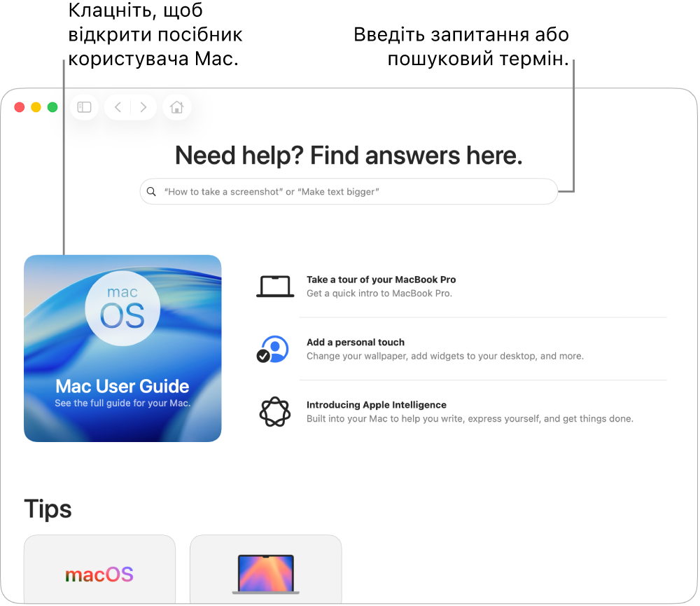This screenshot has width=700, height=606.
Task: Open "Introducing Apple Intelligence" topic
Action: [377, 405]
